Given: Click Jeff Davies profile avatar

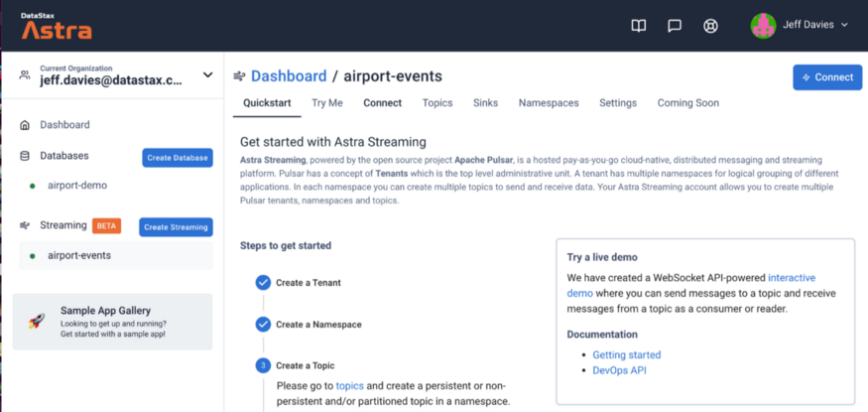Looking at the screenshot, I should tap(763, 26).
